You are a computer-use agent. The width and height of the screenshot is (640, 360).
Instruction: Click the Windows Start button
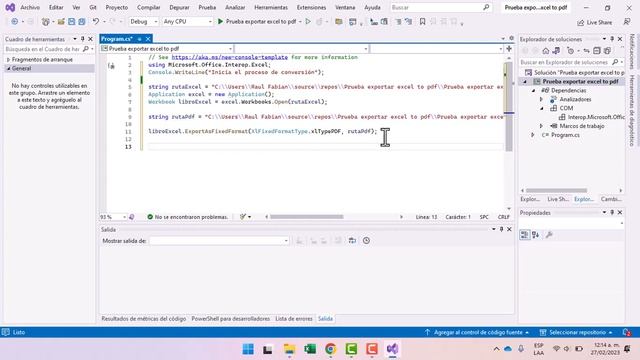point(248,349)
